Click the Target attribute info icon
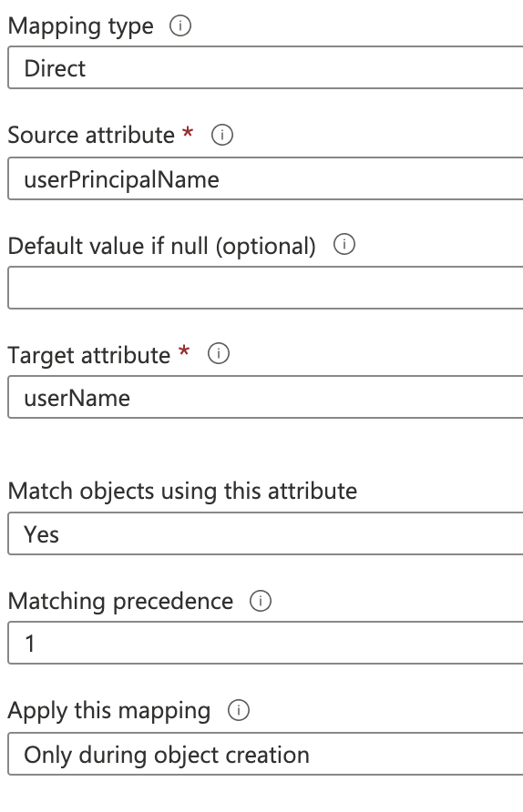The image size is (523, 812). 218,354
